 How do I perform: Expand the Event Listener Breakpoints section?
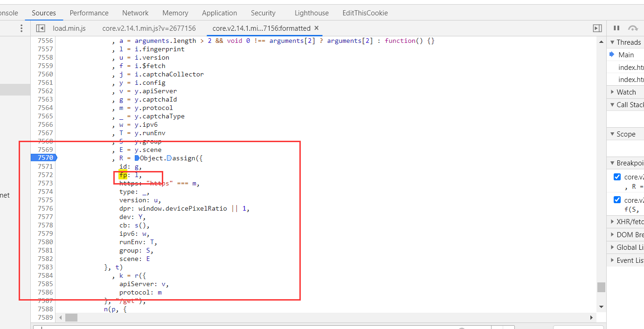point(625,260)
